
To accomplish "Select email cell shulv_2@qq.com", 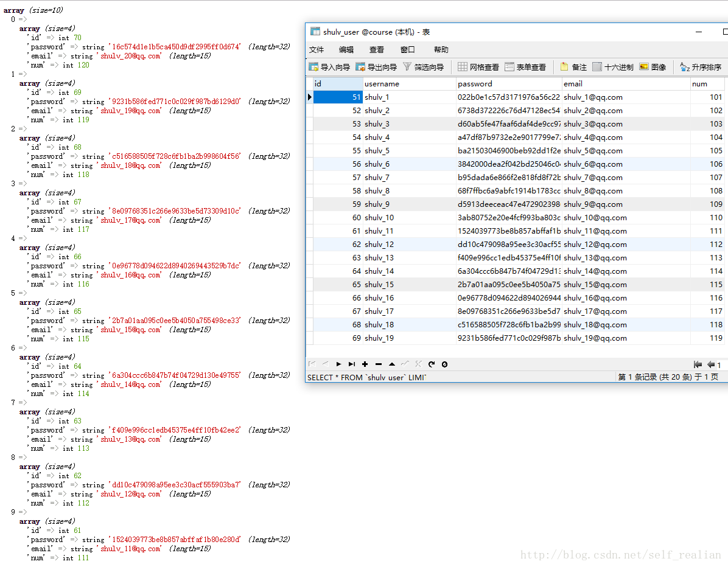I will point(626,111).
